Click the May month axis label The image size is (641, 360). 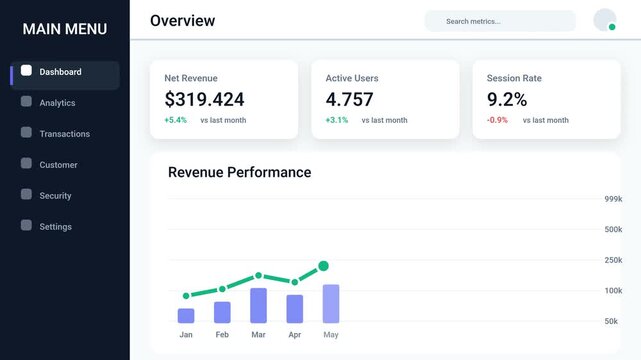click(331, 335)
